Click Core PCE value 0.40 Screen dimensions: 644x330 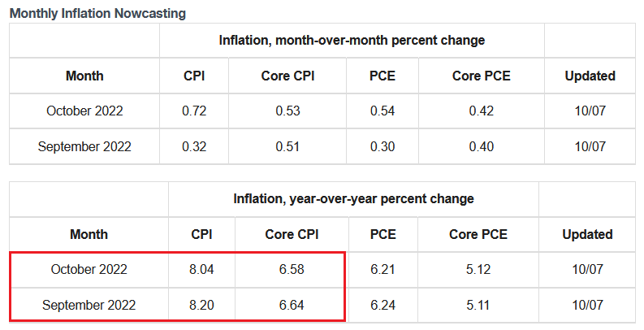coord(482,147)
